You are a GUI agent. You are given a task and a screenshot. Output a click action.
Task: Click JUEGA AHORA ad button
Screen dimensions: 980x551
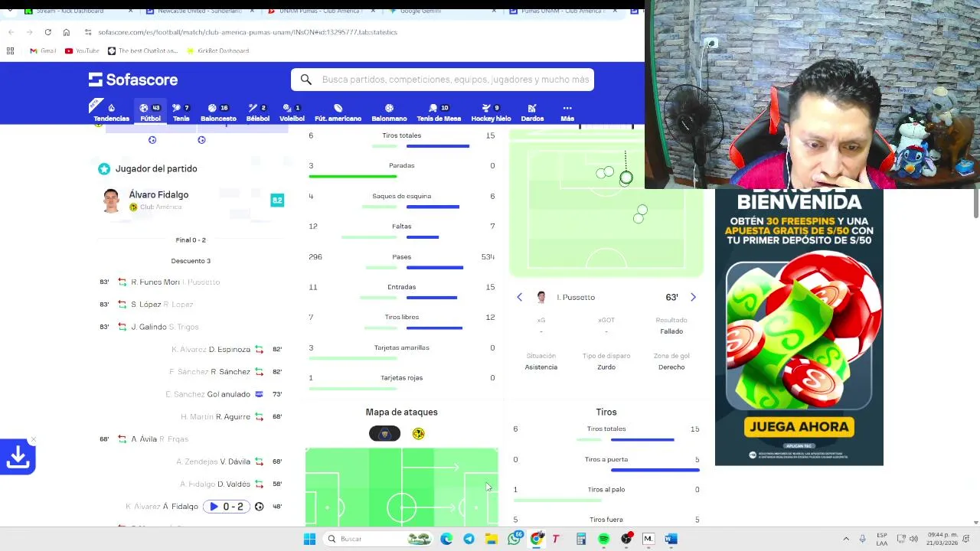pyautogui.click(x=799, y=427)
